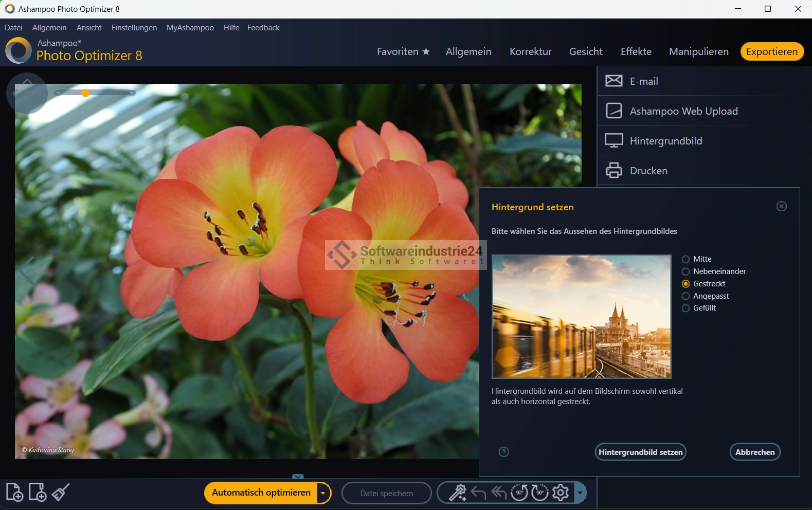
Task: Select the Gefüllt radio option
Action: point(685,308)
